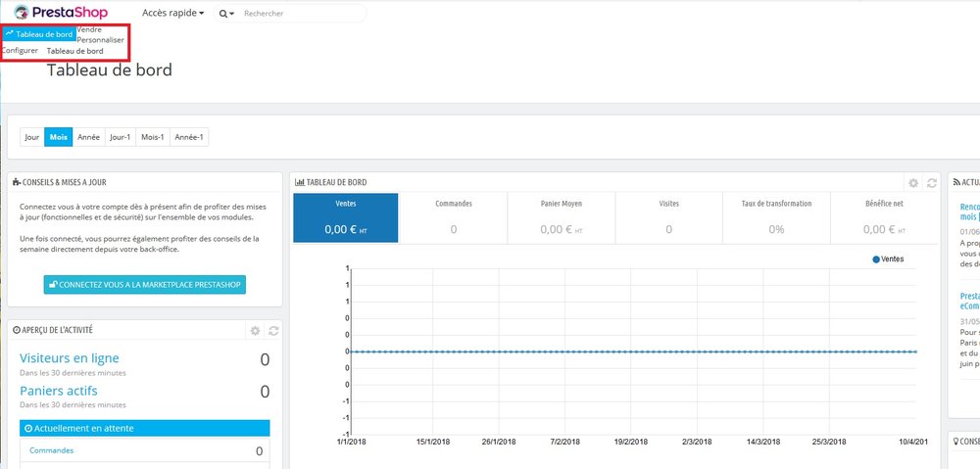
Task: Select the Commandes KPI tab
Action: 453,217
